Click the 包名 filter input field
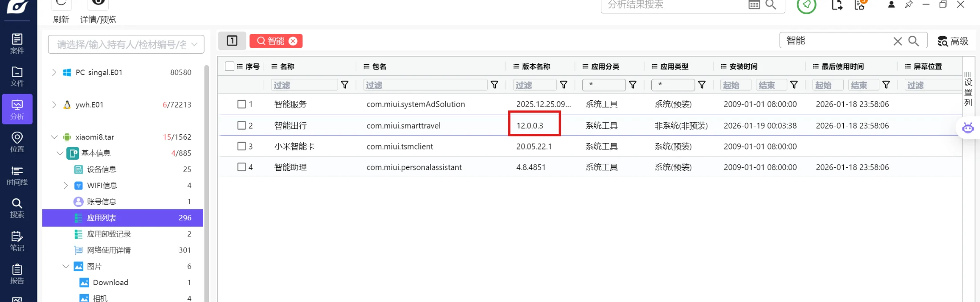 425,85
